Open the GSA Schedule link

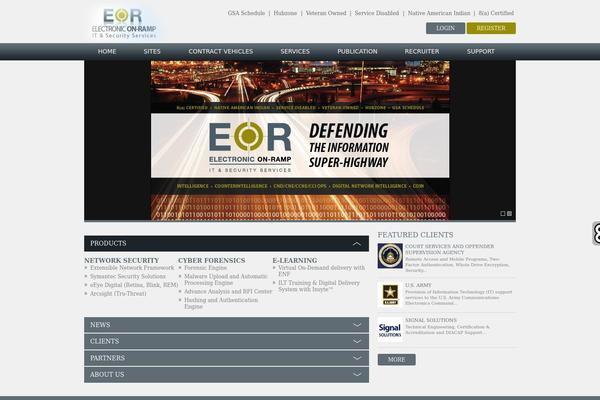[x=246, y=13]
